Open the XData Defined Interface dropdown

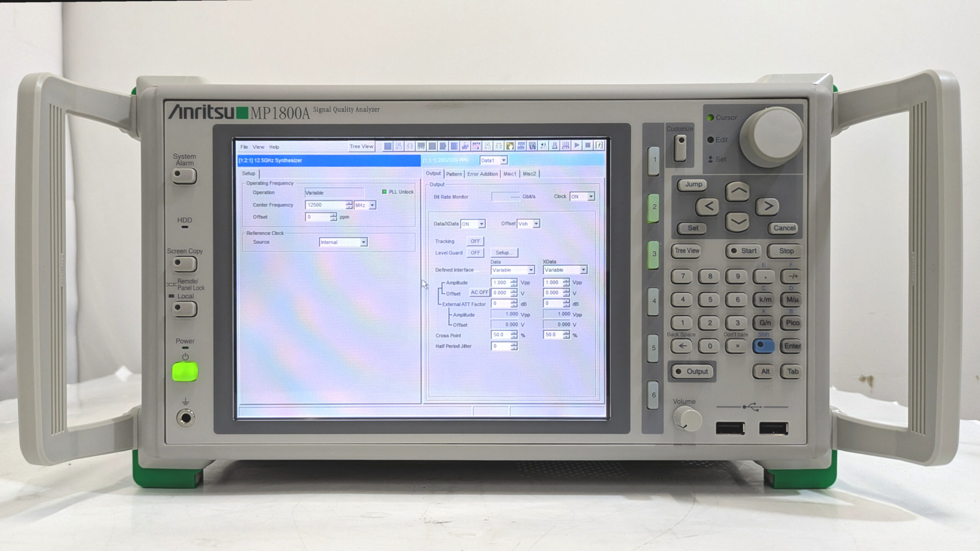point(565,270)
